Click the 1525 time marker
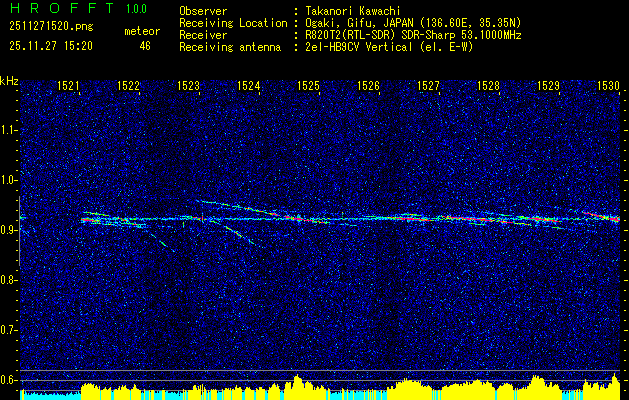This screenshot has width=629, height=400. click(308, 85)
